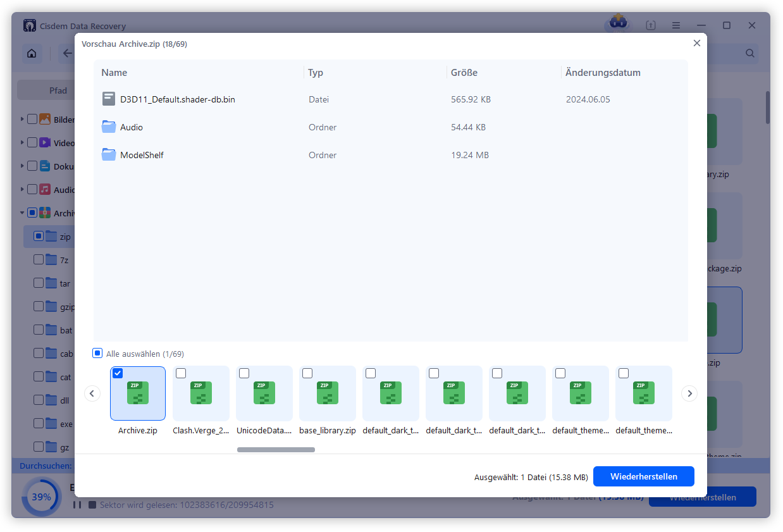Image resolution: width=783 pixels, height=532 pixels.
Task: Expand the Dokumente category
Action: (x=21, y=166)
